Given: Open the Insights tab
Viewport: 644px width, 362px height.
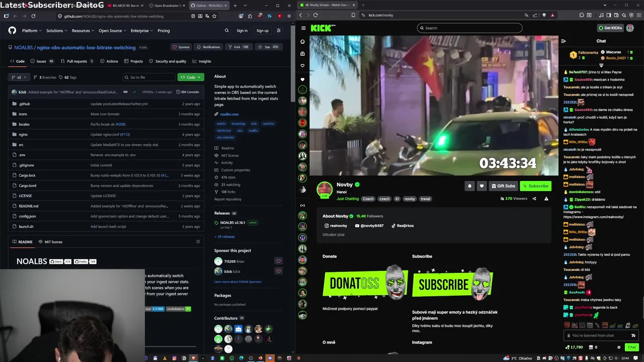Looking at the screenshot, I should (x=201, y=61).
